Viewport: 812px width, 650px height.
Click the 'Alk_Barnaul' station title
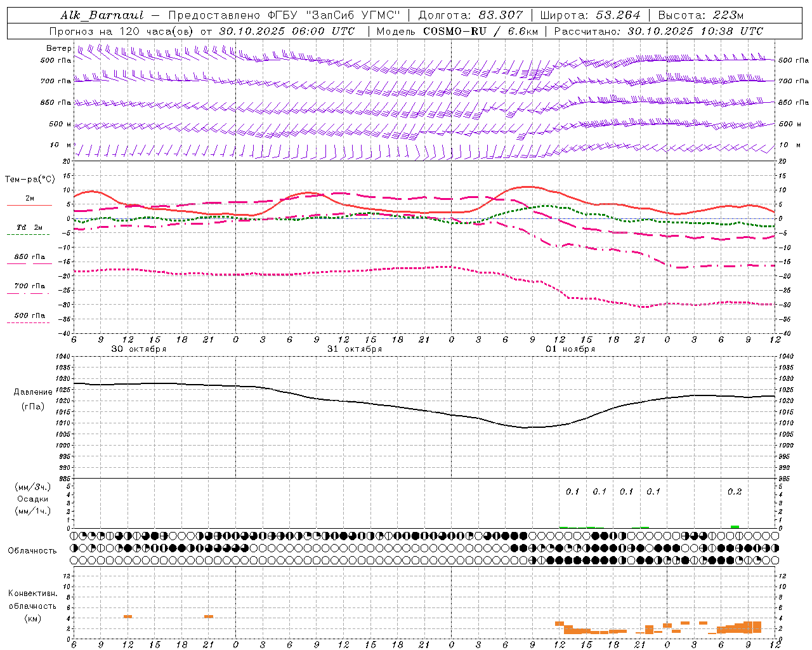point(102,15)
